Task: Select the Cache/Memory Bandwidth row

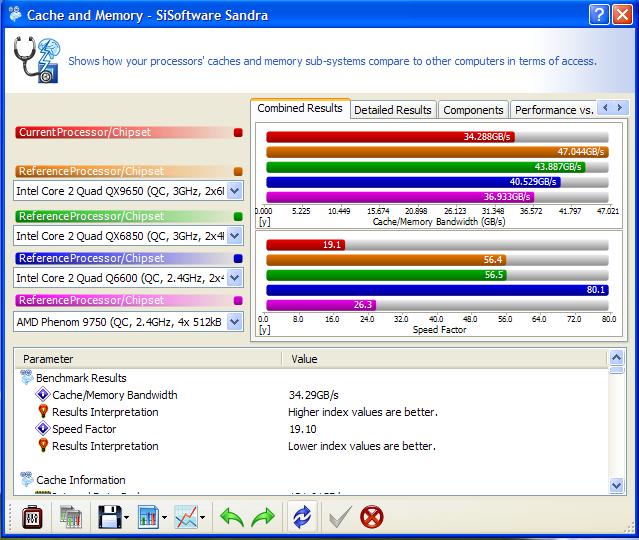Action: 312,395
